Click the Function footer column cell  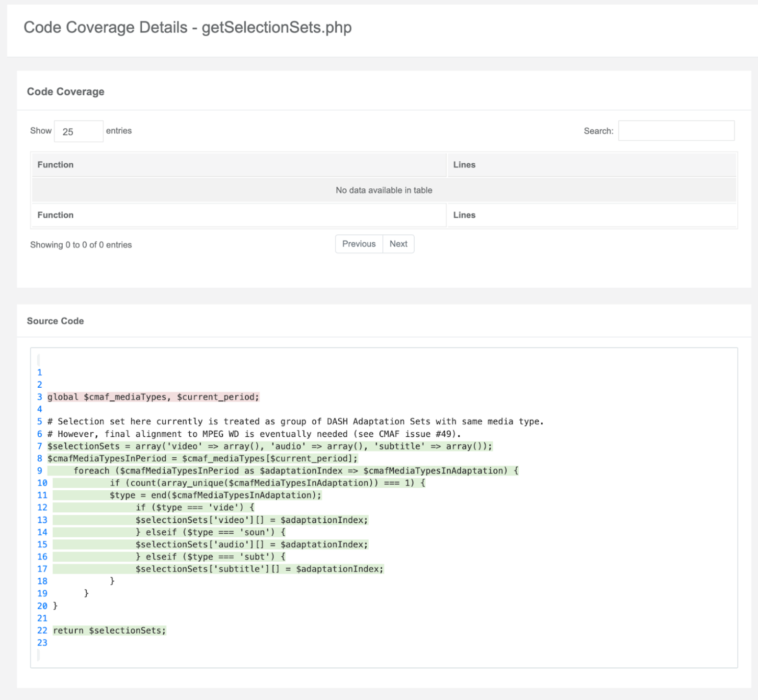click(x=55, y=215)
